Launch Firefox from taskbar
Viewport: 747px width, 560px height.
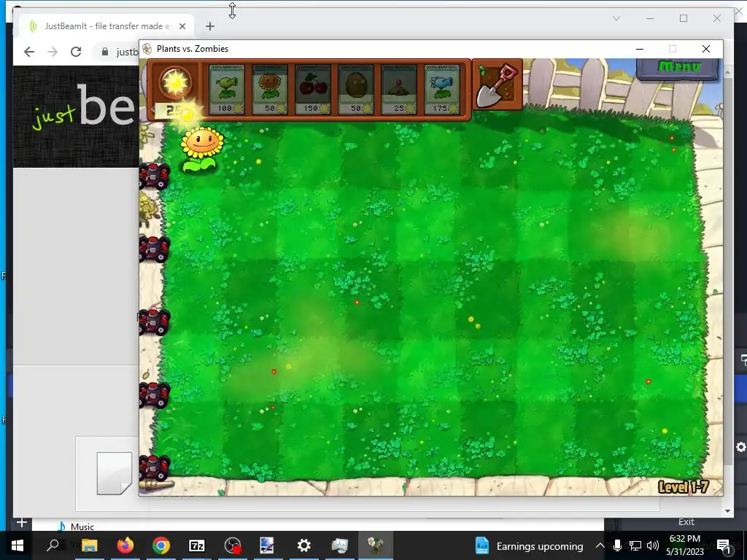[x=125, y=545]
